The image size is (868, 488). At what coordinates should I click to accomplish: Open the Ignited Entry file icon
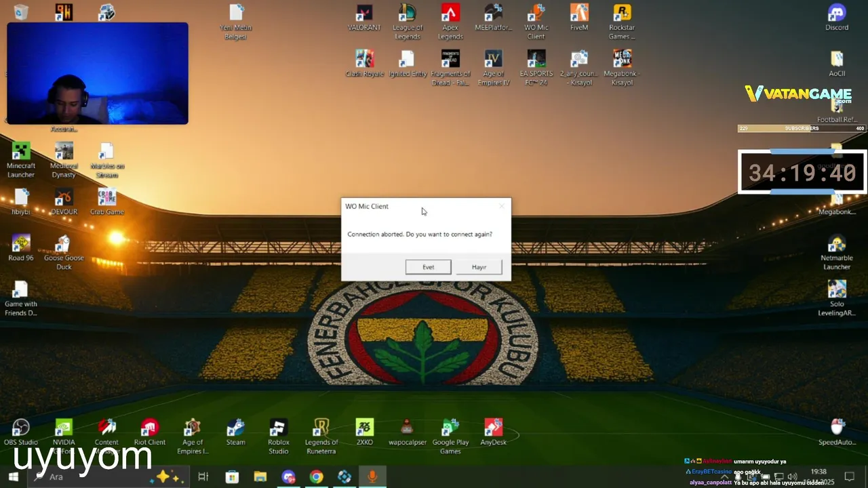click(x=408, y=64)
